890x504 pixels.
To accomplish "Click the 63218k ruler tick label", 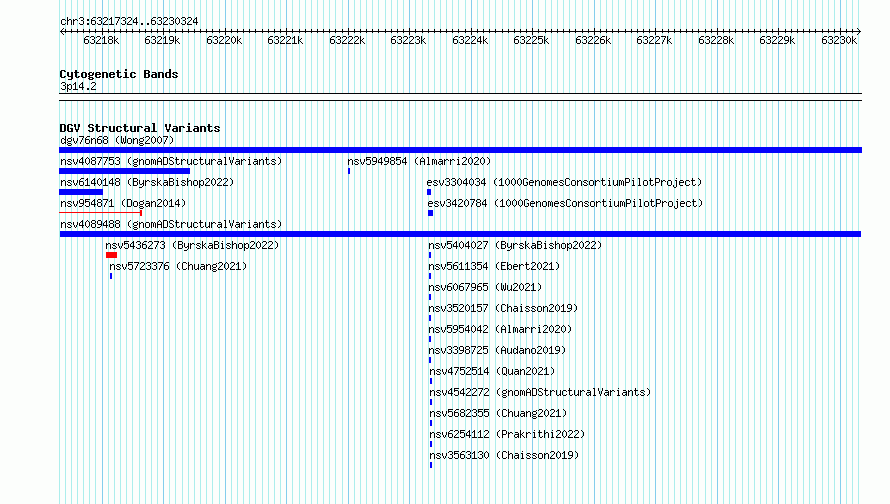I will coord(101,40).
